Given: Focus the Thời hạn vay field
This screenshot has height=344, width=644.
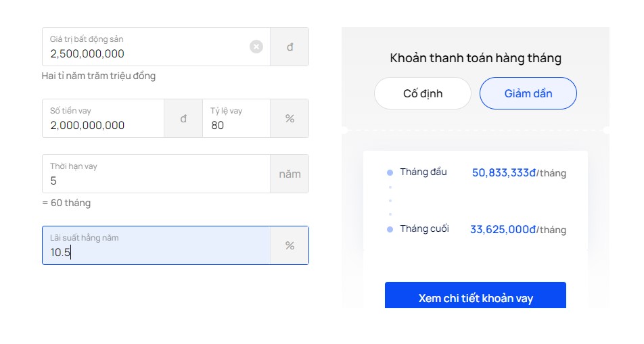Looking at the screenshot, I should pyautogui.click(x=156, y=180).
